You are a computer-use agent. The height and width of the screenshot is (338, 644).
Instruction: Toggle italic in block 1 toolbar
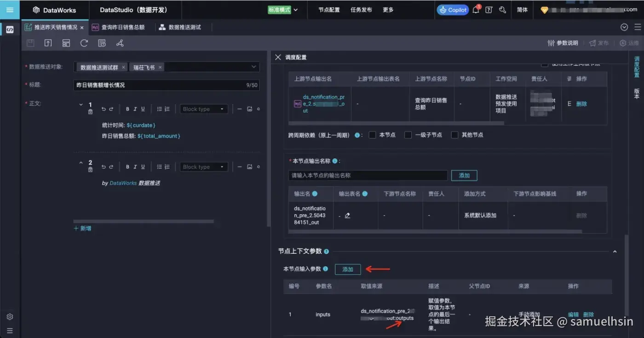[x=135, y=109]
